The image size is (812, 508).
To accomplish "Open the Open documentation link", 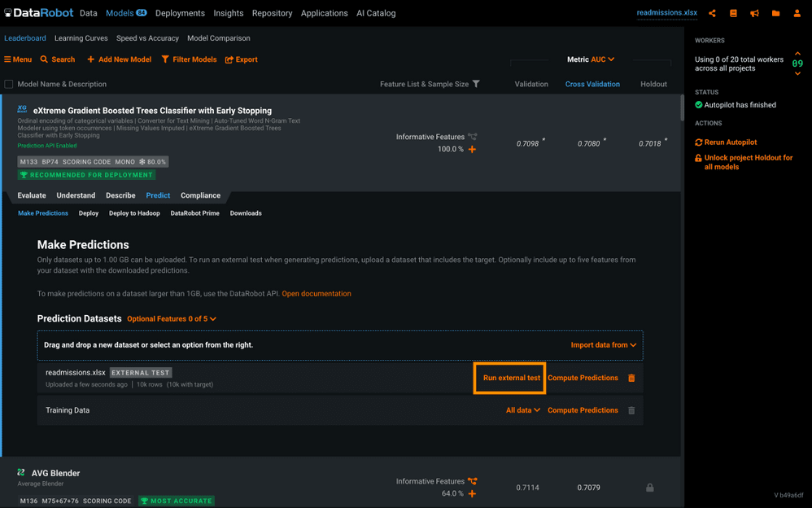I will pos(317,294).
